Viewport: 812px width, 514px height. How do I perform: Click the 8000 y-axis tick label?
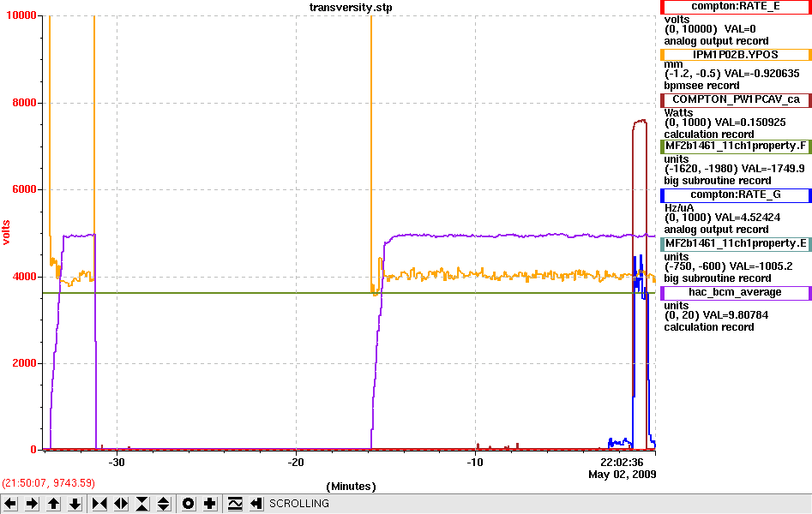[x=24, y=103]
